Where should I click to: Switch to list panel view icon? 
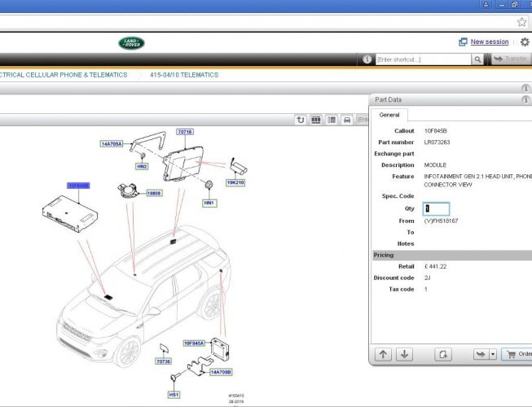[332, 120]
